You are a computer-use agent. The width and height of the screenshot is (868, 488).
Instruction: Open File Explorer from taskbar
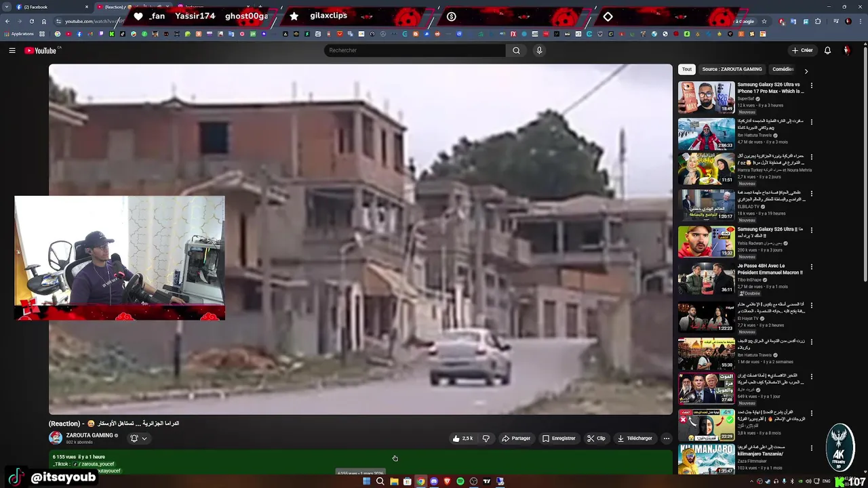pyautogui.click(x=393, y=481)
